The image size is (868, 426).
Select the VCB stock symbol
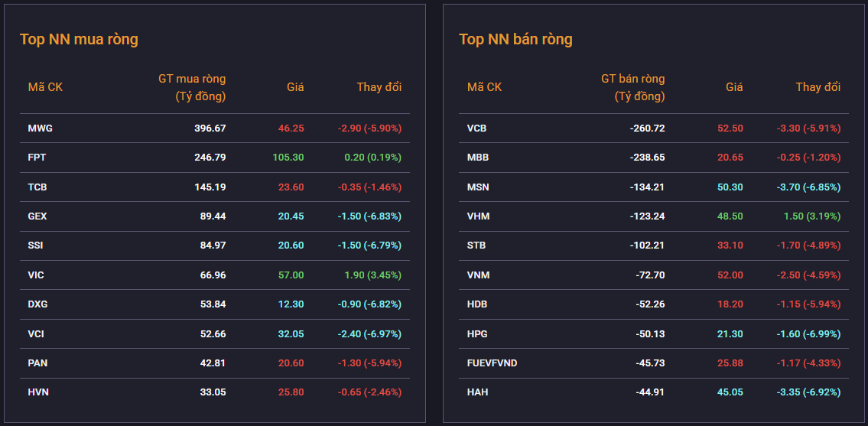point(476,128)
